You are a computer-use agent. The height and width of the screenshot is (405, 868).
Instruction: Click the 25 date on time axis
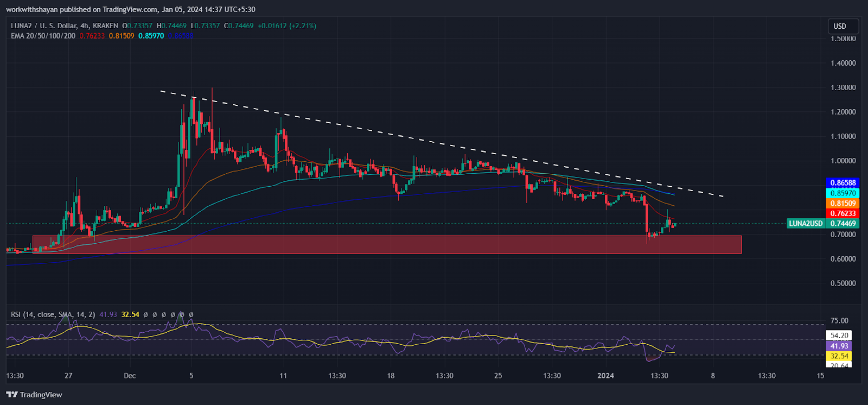click(498, 376)
